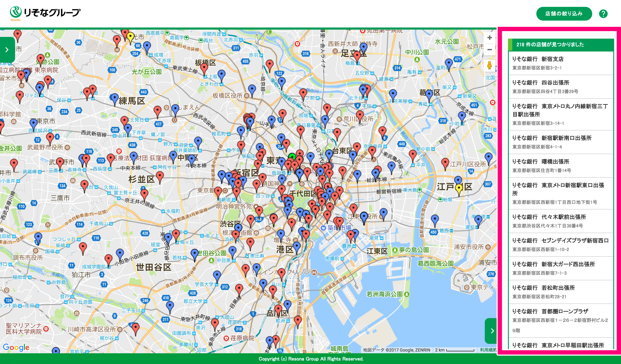Click the 2 km map scale control
Screen dimensions: 621x364
point(454,350)
